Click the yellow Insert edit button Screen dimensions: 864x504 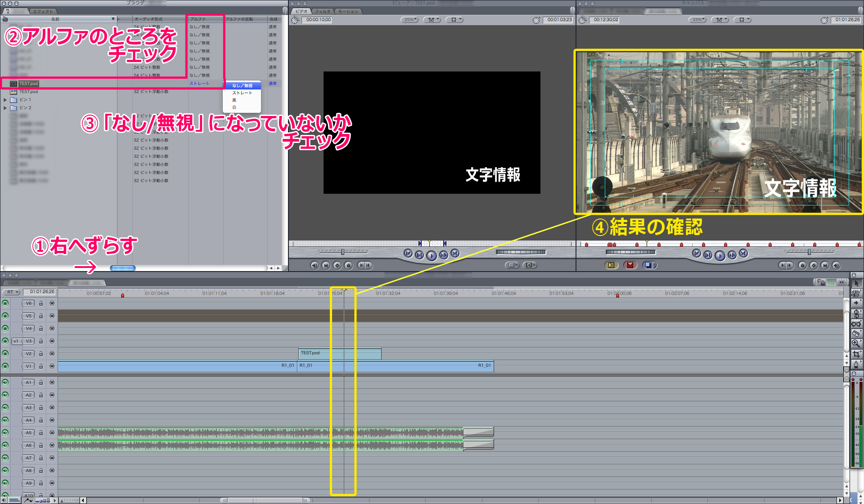(x=611, y=265)
